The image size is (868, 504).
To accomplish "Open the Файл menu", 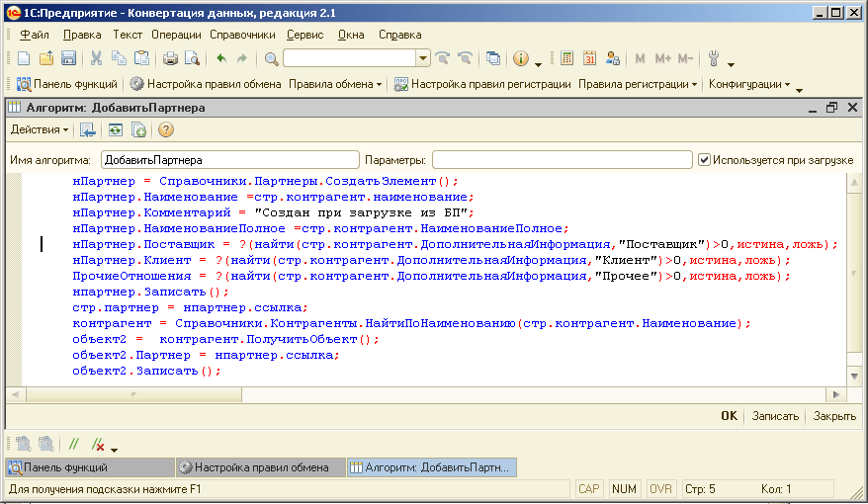I will [x=35, y=35].
